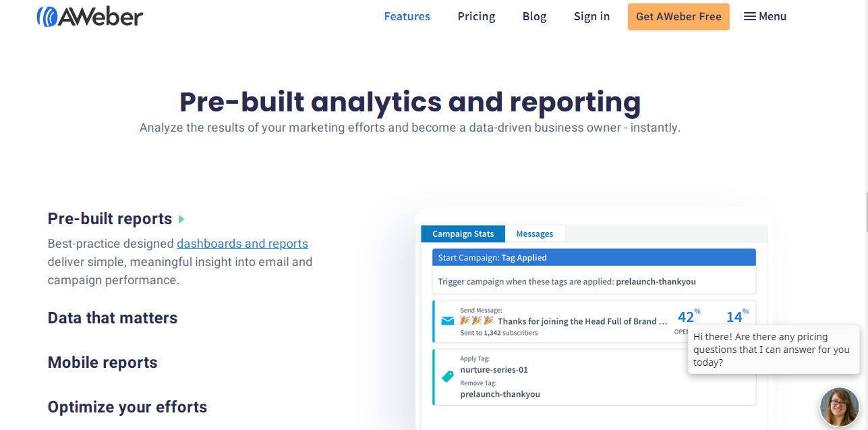
Task: Expand the Optimize your efforts section
Action: tap(127, 407)
